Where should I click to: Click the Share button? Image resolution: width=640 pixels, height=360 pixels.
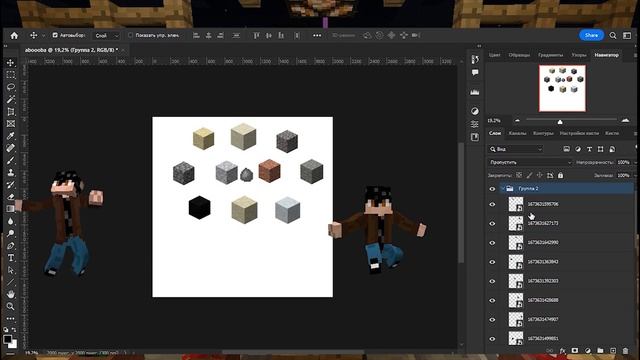click(591, 36)
